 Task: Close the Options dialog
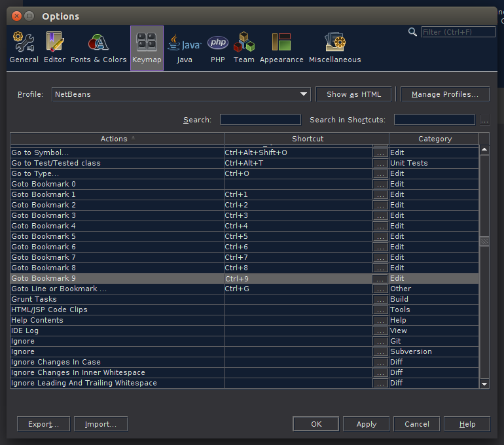point(16,16)
